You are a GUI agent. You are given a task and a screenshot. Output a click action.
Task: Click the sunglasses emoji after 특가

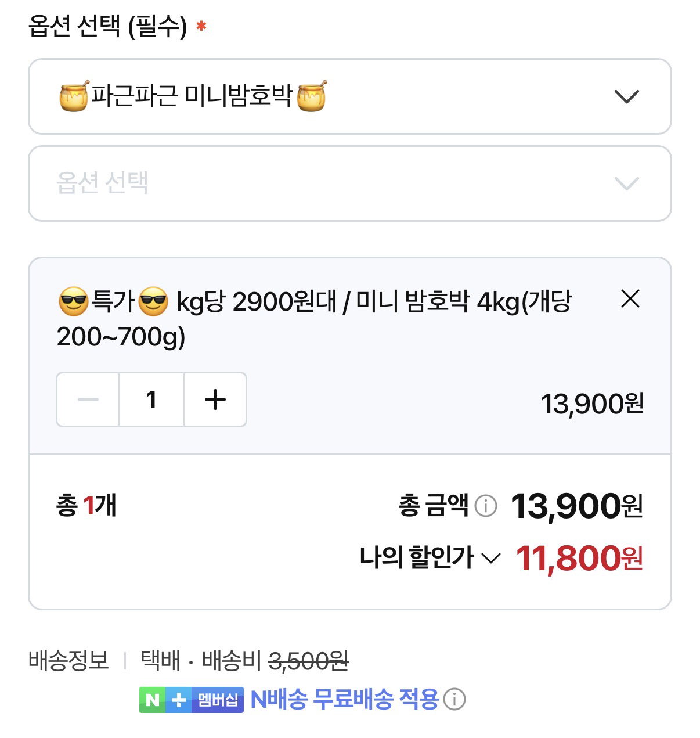[x=154, y=302]
